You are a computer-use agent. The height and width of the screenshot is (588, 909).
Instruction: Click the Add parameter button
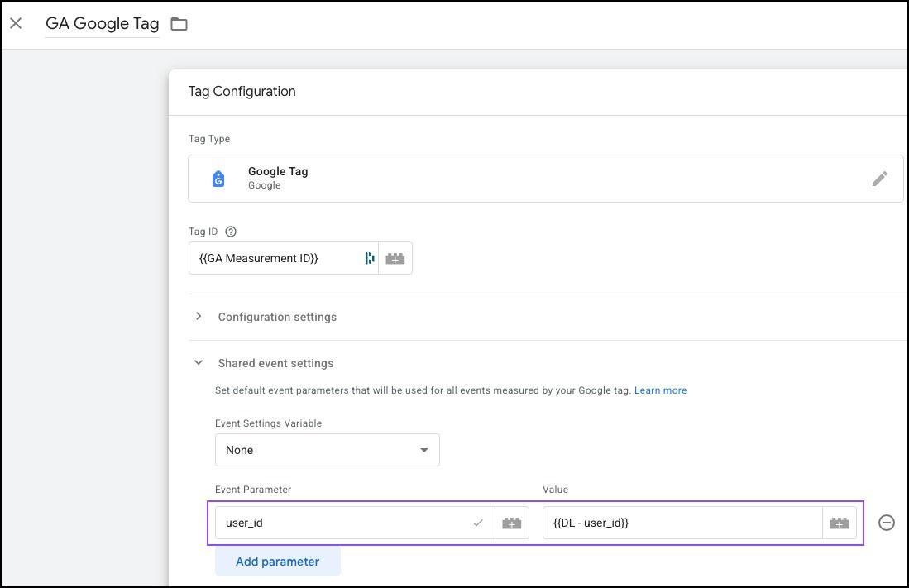coord(278,562)
